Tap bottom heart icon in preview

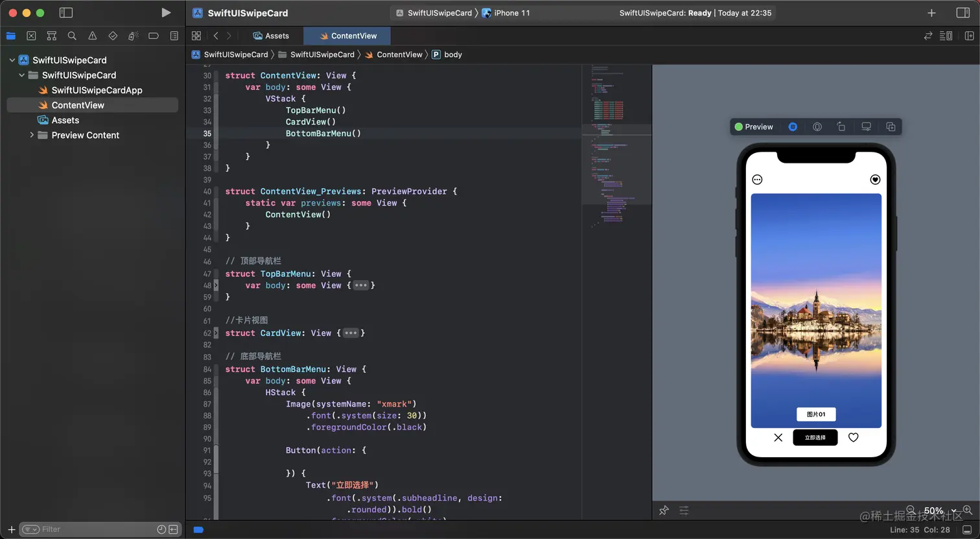tap(854, 438)
